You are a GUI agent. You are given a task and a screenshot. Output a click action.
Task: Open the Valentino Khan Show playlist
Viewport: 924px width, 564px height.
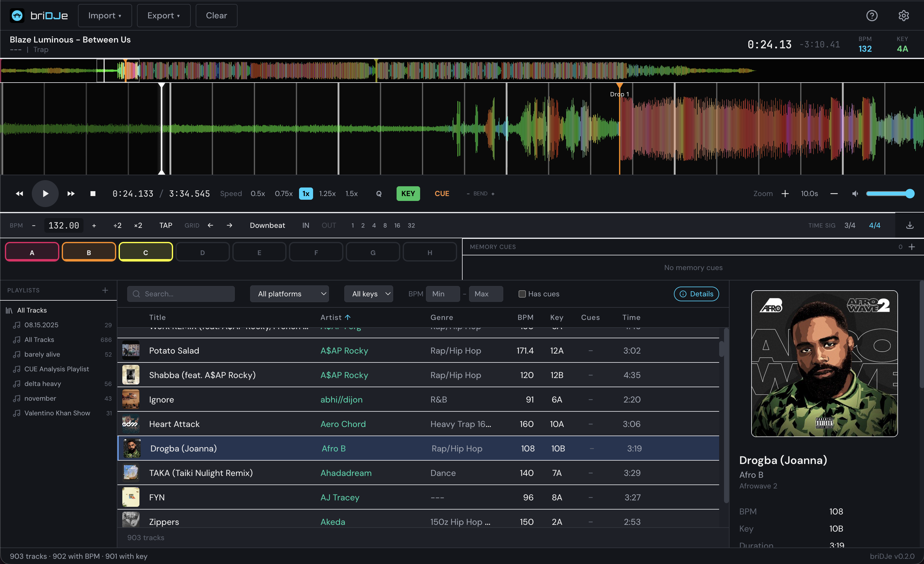click(57, 413)
